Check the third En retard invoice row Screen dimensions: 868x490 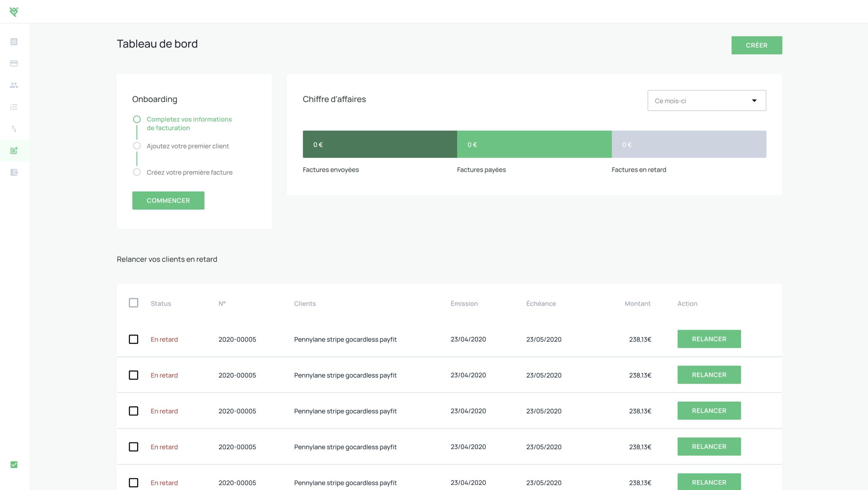coord(133,411)
